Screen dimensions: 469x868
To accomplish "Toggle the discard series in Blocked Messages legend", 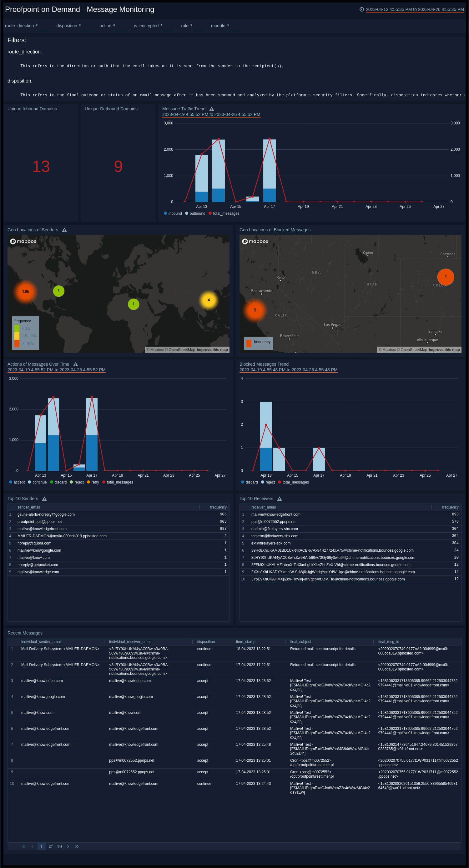I will [249, 482].
